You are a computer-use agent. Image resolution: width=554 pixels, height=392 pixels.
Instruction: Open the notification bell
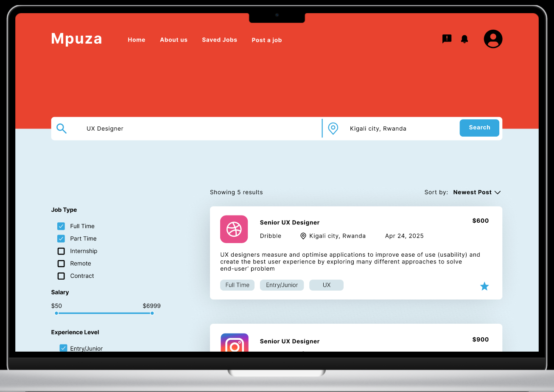pos(464,39)
